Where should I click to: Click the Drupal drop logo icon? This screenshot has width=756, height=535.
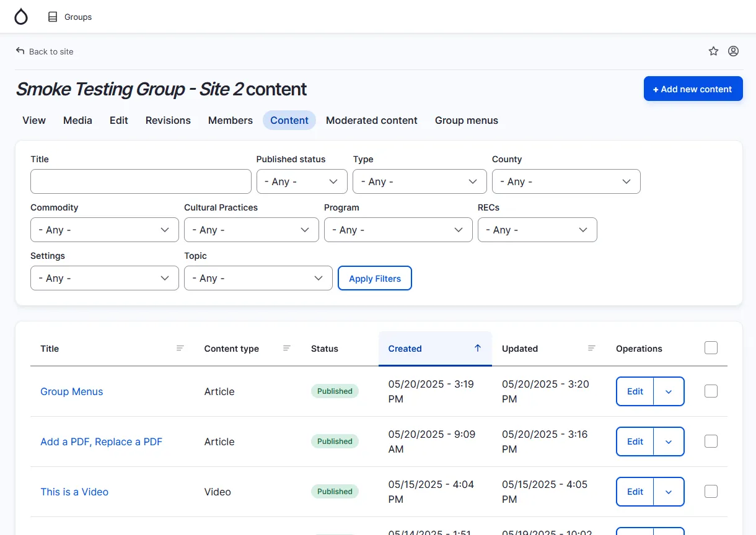[x=21, y=17]
